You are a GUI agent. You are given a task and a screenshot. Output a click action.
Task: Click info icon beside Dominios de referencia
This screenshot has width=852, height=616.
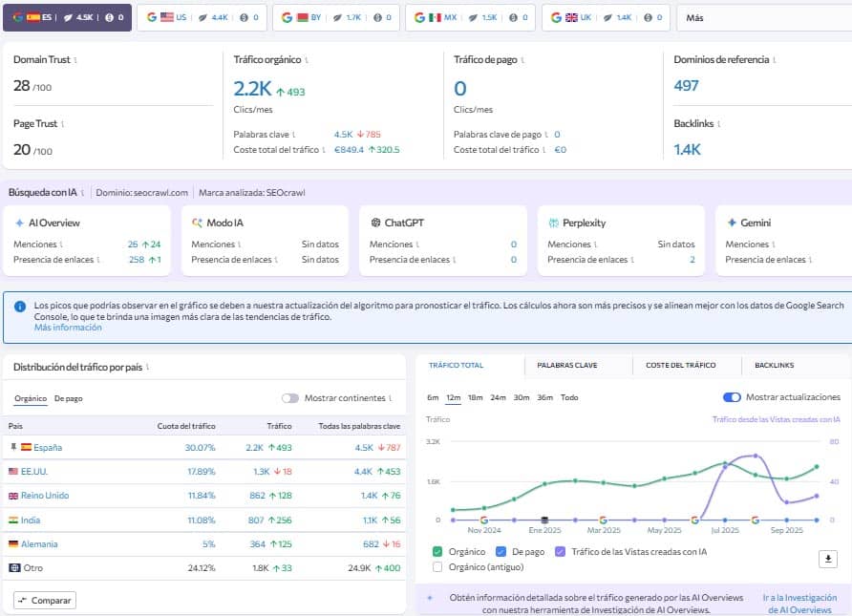[x=772, y=60]
